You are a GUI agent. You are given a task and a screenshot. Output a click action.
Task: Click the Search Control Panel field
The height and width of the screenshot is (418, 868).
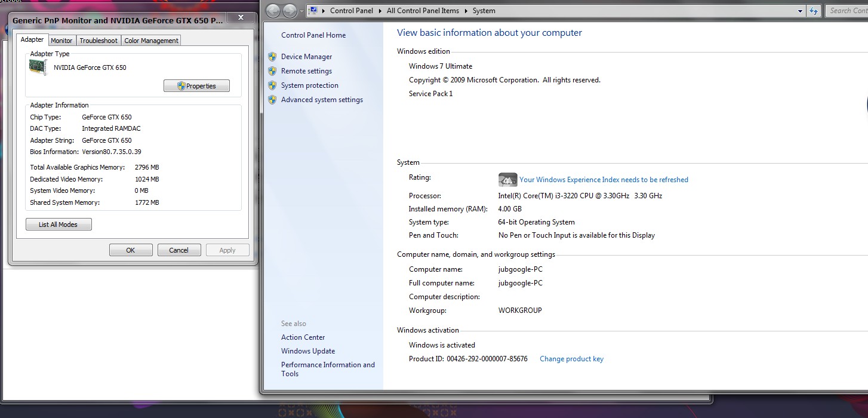[x=847, y=11]
